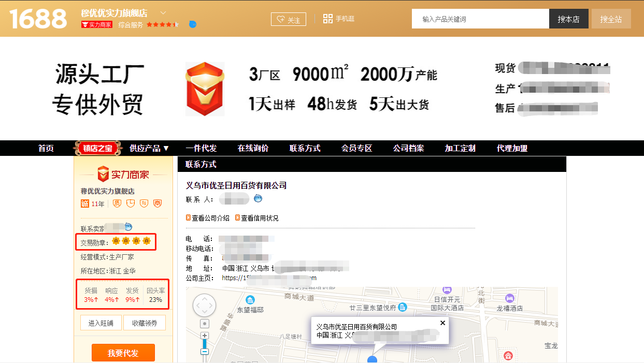The height and width of the screenshot is (363, 644).
Task: Click the 回头率 23% stat
Action: click(x=155, y=295)
